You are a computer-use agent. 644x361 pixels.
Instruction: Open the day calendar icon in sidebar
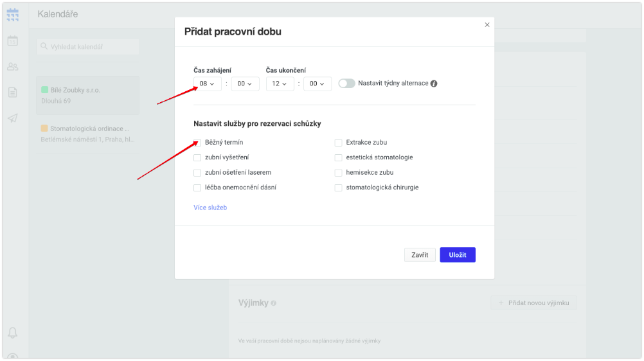tap(13, 40)
